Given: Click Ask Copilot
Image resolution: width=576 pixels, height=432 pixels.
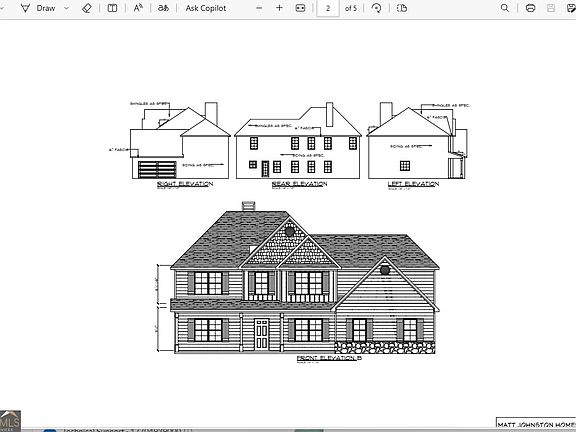Looking at the screenshot, I should 206,8.
